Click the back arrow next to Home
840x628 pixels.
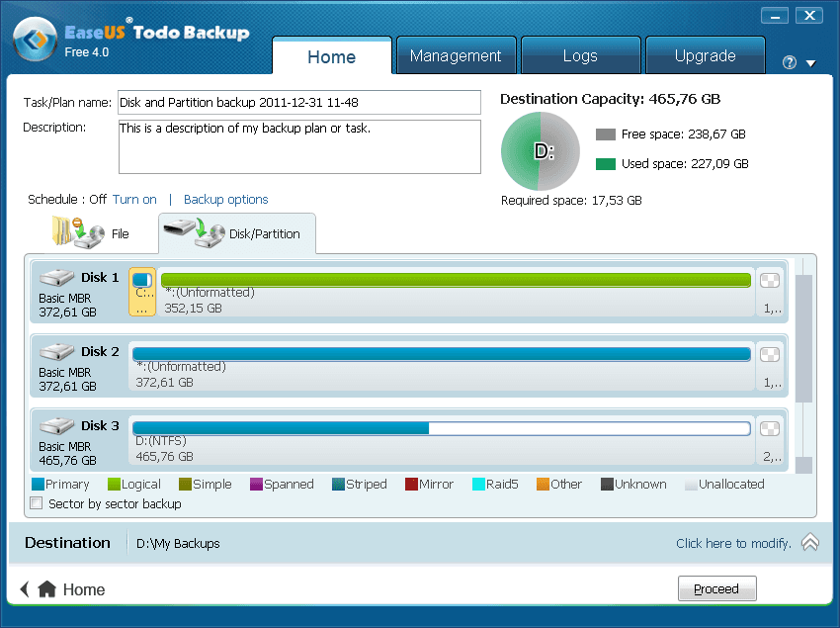(23, 588)
